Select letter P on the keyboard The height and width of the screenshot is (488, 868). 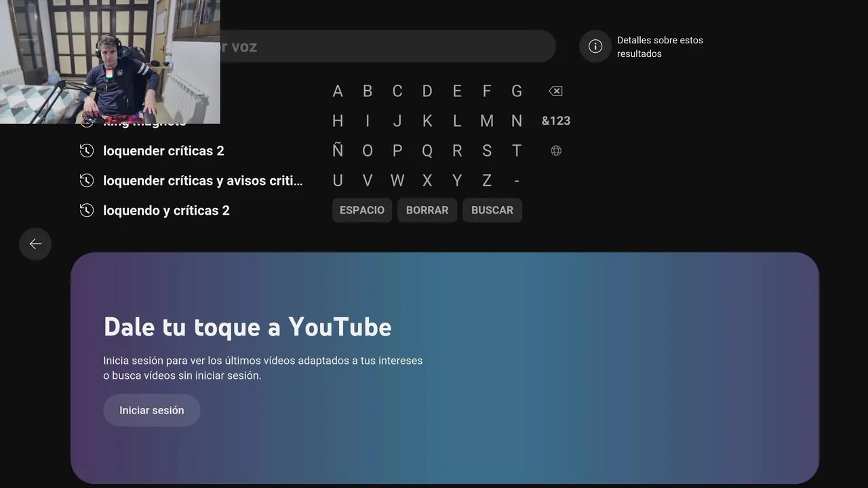click(x=397, y=150)
